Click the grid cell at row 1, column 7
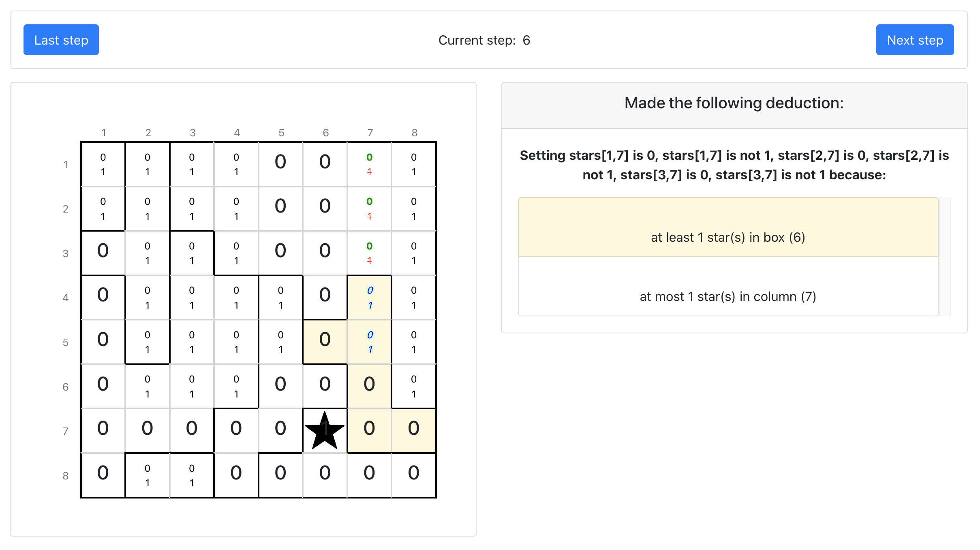The width and height of the screenshot is (980, 550). pyautogui.click(x=369, y=164)
